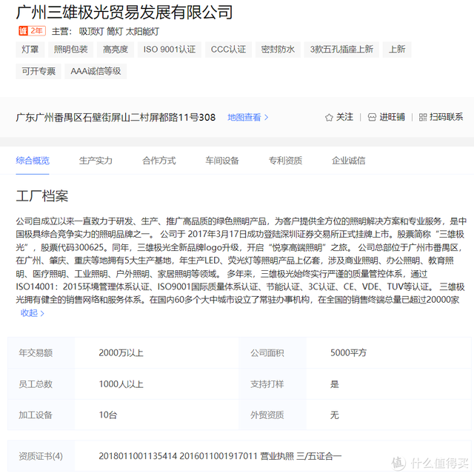This screenshot has height=476, width=474.
Task: Click the 三/五证合一 certificate entry
Action: pos(318,456)
